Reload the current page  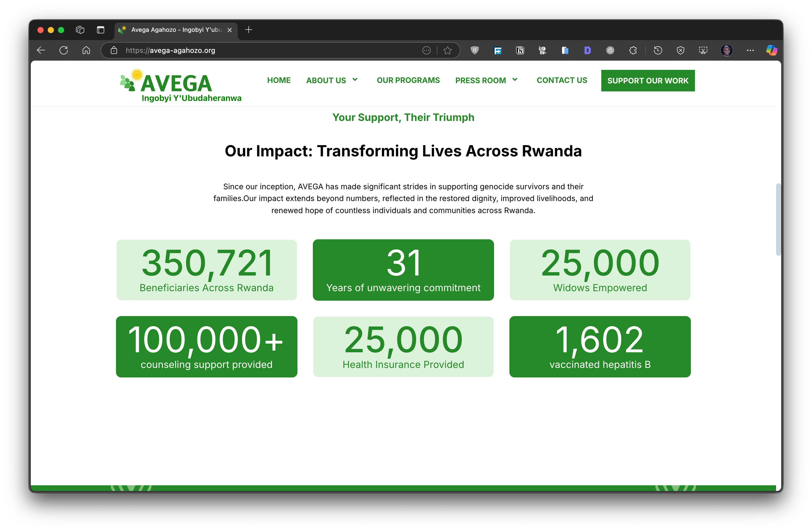point(64,50)
